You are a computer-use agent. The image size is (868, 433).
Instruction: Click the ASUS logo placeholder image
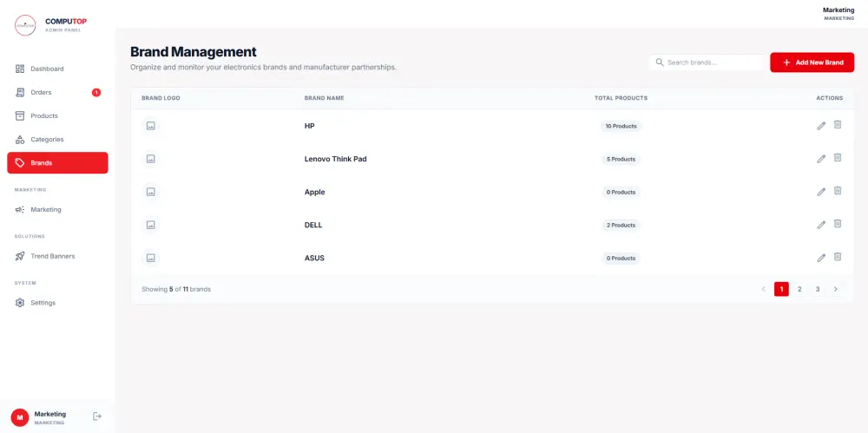coord(150,258)
